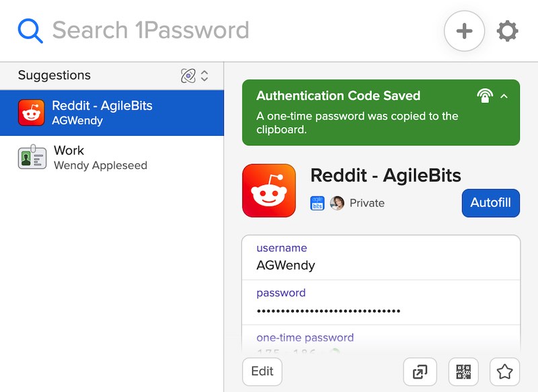Open the Suggestions list sort chevrons
Image resolution: width=538 pixels, height=392 pixels.
point(204,76)
